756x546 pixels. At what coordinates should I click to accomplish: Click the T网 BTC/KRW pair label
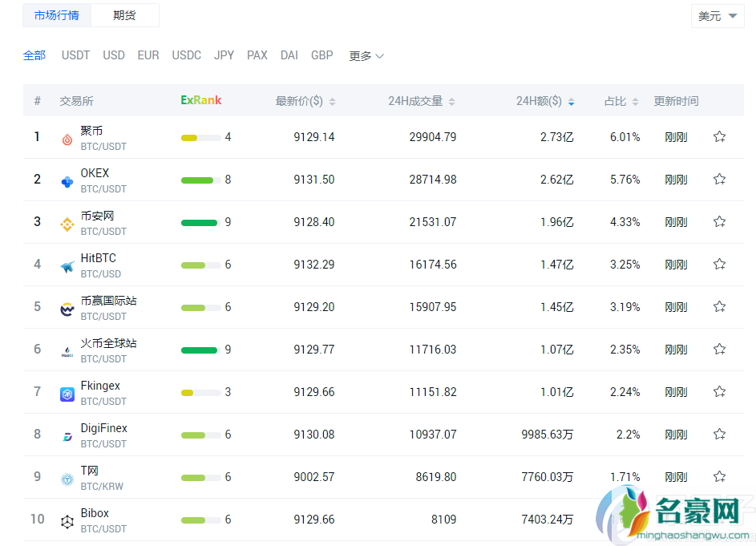pos(102,486)
